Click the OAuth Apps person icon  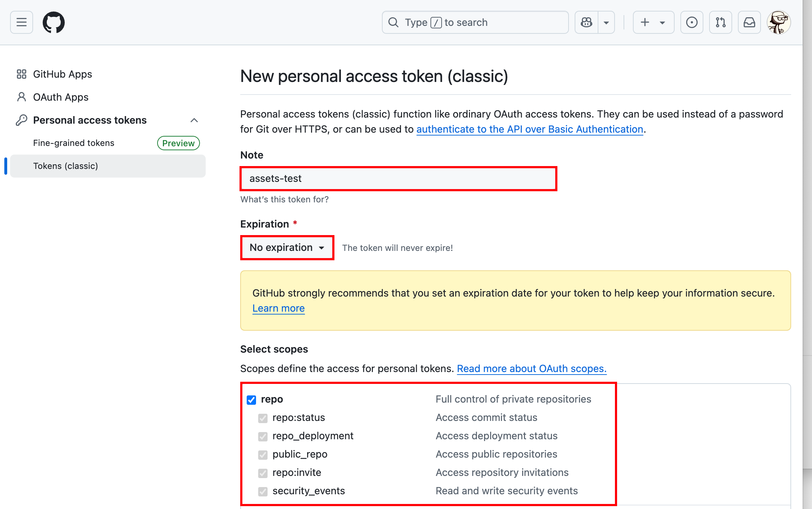(x=22, y=97)
